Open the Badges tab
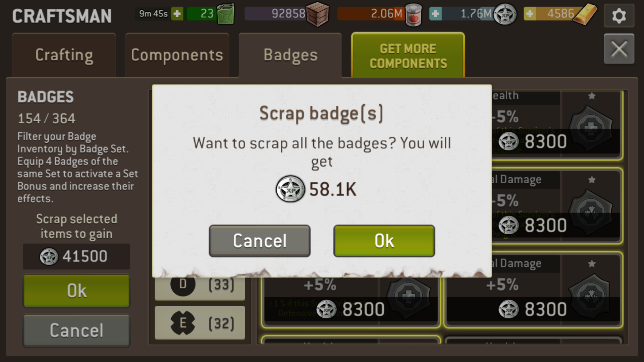 click(290, 55)
